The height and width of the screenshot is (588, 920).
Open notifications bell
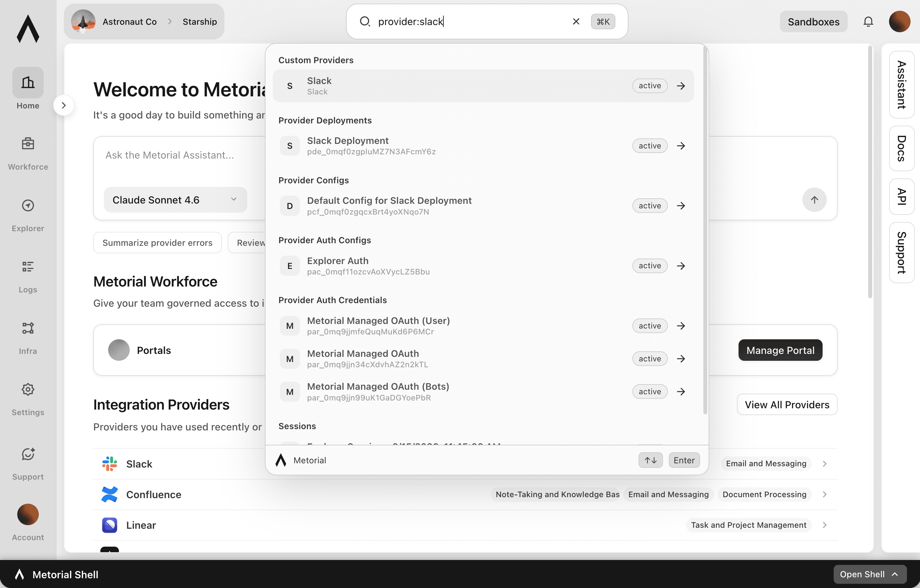(x=868, y=22)
